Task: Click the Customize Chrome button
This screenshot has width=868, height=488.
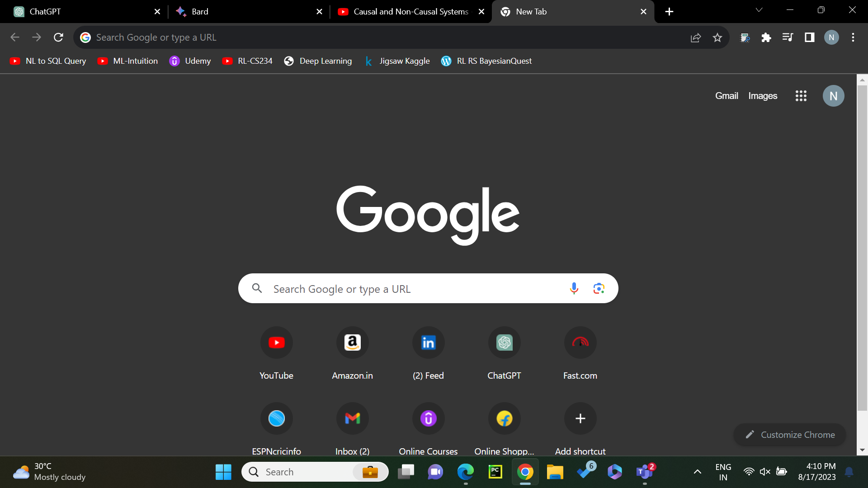Action: tap(789, 435)
